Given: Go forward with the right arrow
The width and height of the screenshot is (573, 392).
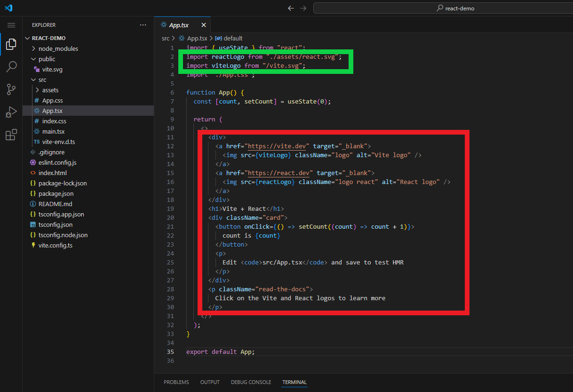Looking at the screenshot, I should pyautogui.click(x=303, y=8).
